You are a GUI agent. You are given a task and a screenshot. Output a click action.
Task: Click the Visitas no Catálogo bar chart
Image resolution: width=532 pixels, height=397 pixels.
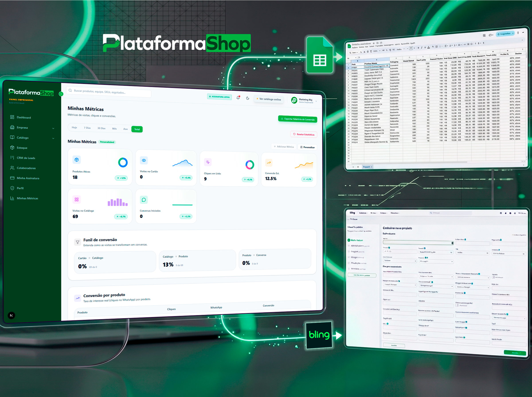pos(117,202)
